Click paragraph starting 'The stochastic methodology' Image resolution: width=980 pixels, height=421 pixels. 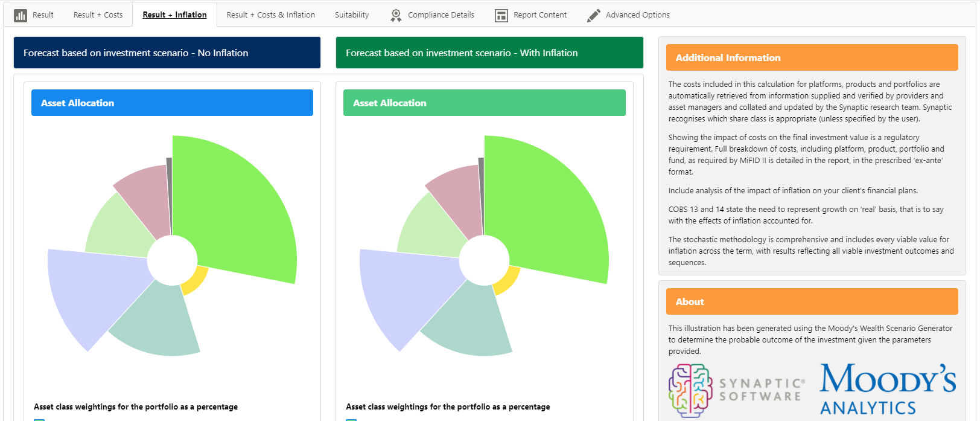811,251
